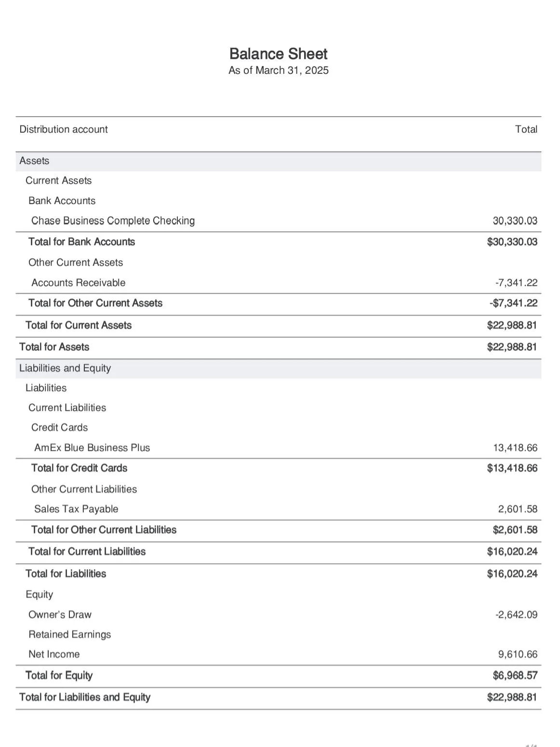Click the Net Income amount 9,610.66

point(517,654)
